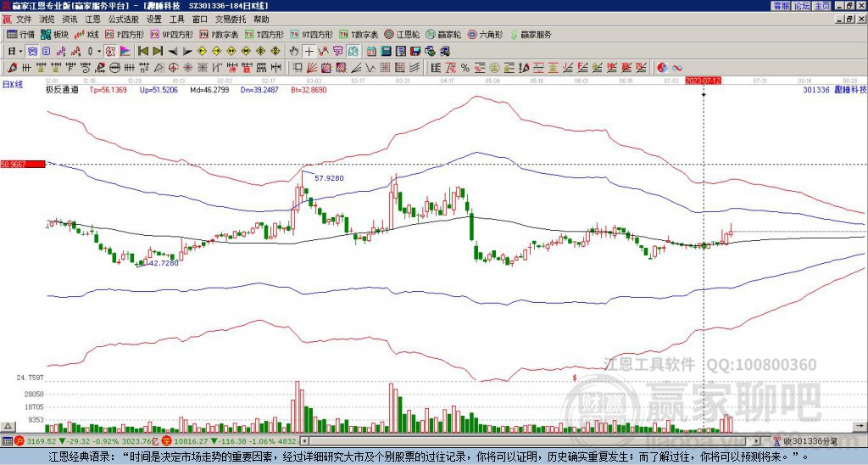Click the yin-yang taiji icon

(x=662, y=68)
